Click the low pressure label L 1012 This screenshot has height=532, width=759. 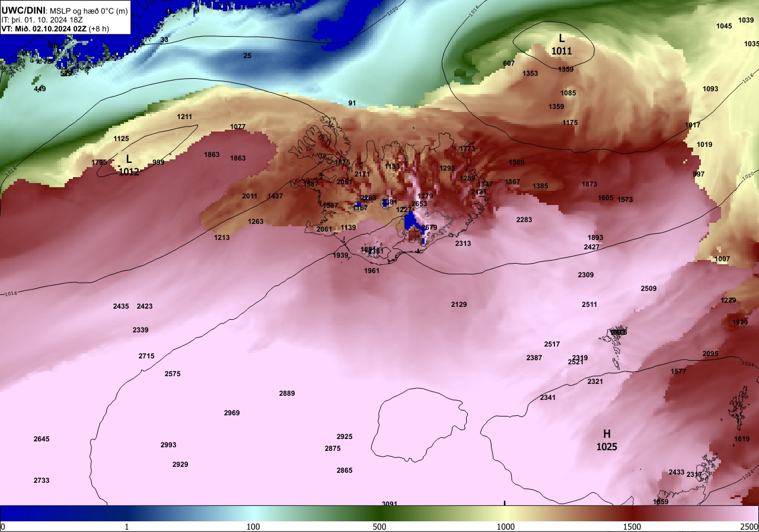(129, 166)
